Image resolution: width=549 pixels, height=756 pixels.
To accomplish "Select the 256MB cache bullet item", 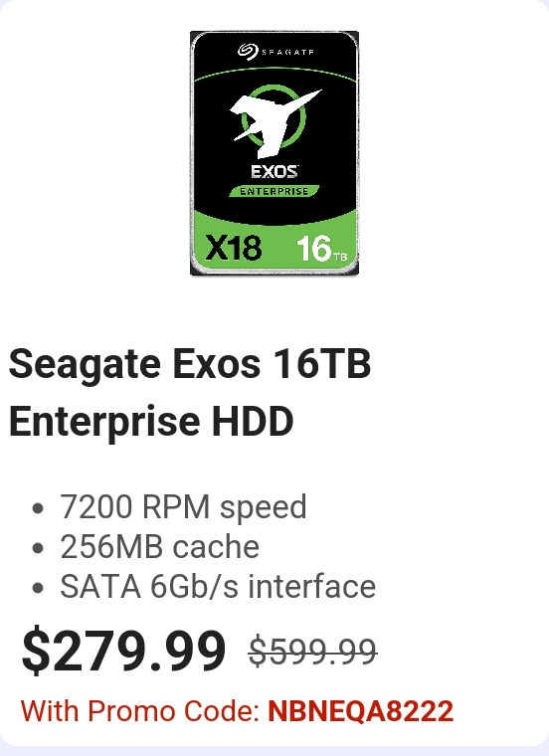I will click(159, 547).
